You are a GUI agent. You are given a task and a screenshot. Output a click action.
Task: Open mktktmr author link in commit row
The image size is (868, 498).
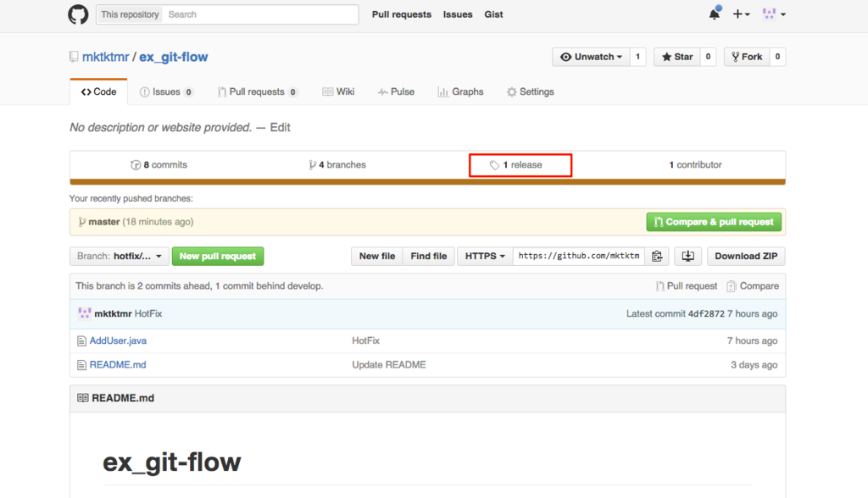pos(113,313)
